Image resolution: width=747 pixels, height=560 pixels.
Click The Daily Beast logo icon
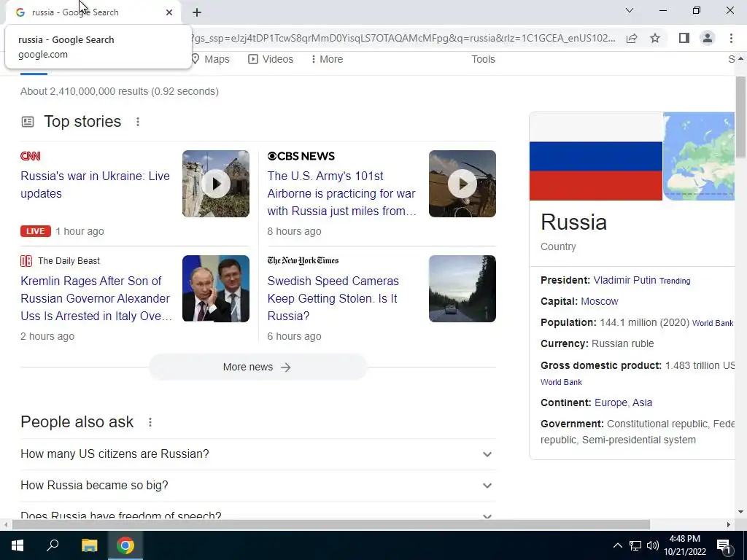[26, 261]
